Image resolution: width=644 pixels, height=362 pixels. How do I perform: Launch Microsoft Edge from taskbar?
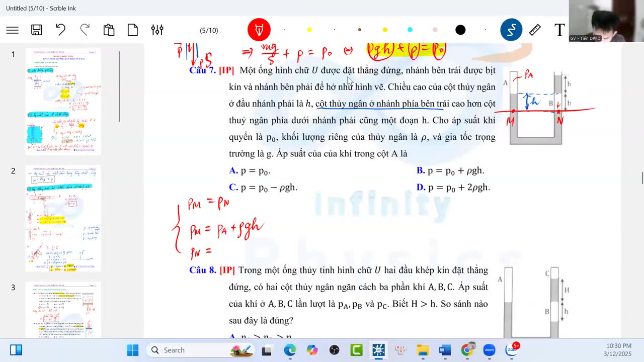point(290,350)
